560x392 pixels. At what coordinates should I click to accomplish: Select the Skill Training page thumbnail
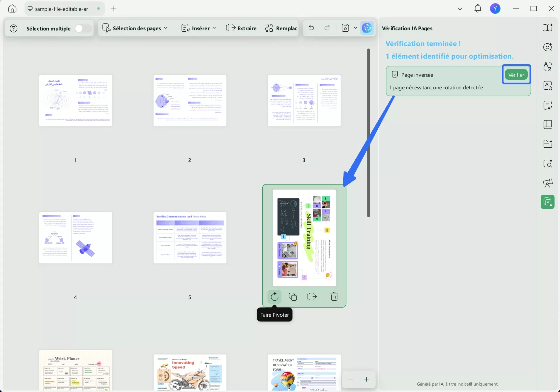(304, 238)
